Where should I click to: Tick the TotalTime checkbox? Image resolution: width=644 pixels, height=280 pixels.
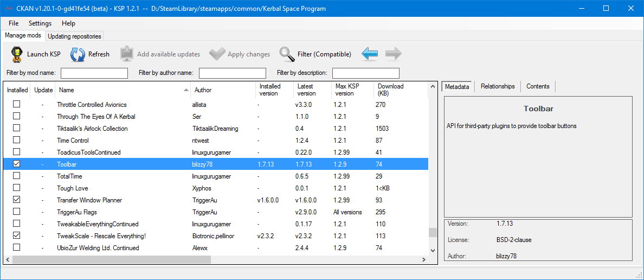(x=16, y=176)
